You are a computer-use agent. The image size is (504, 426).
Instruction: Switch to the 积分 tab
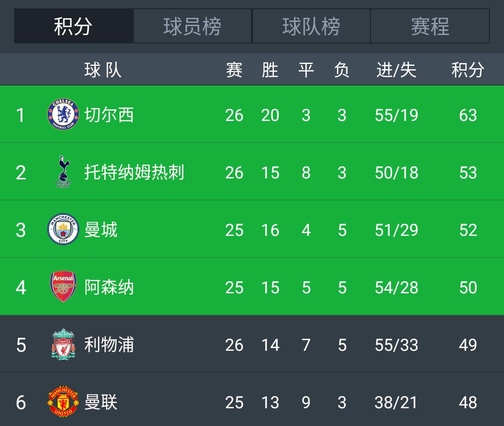74,26
